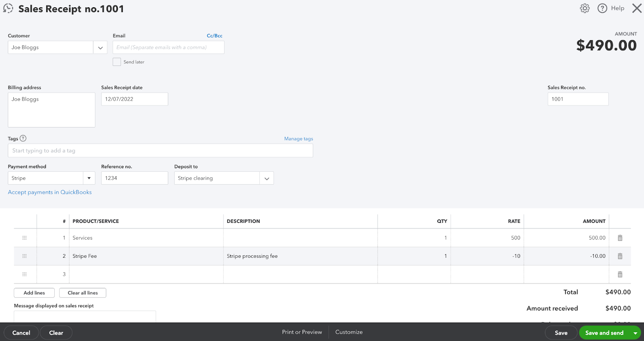This screenshot has height=341, width=644.
Task: Click the Help question mark icon
Action: (x=602, y=8)
